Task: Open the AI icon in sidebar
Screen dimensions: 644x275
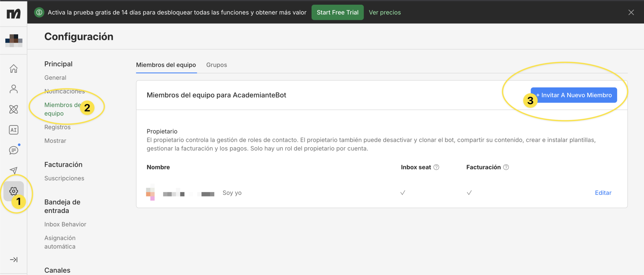Action: [13, 130]
